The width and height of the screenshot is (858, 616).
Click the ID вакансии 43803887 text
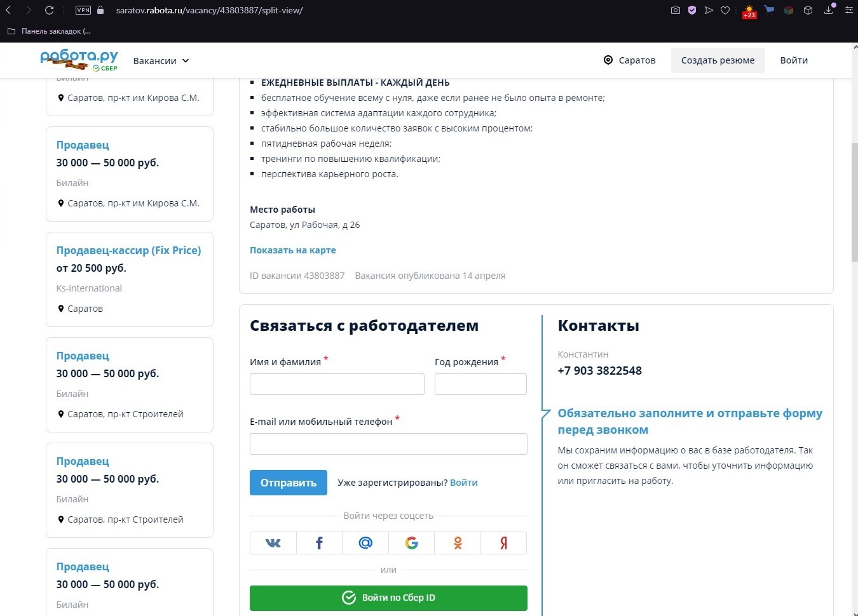click(x=297, y=276)
